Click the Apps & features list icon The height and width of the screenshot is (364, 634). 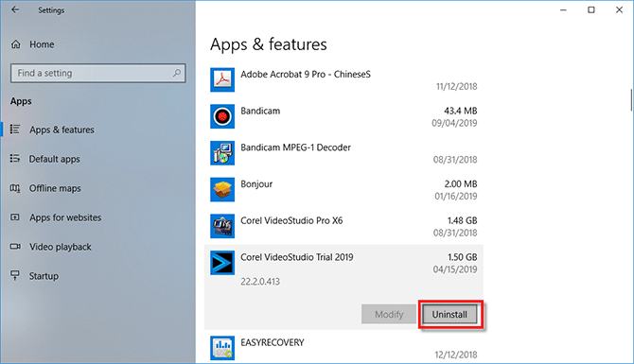[15, 130]
